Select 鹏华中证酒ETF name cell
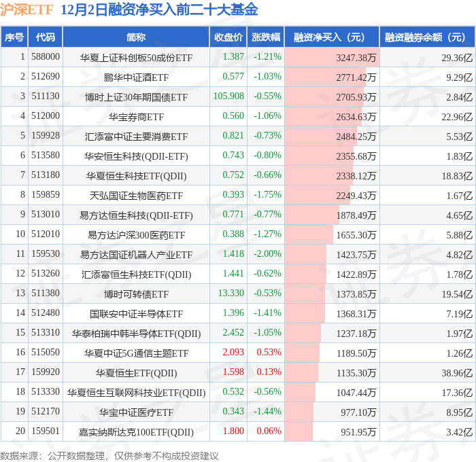Screen dimensions: 476x462 [136, 77]
